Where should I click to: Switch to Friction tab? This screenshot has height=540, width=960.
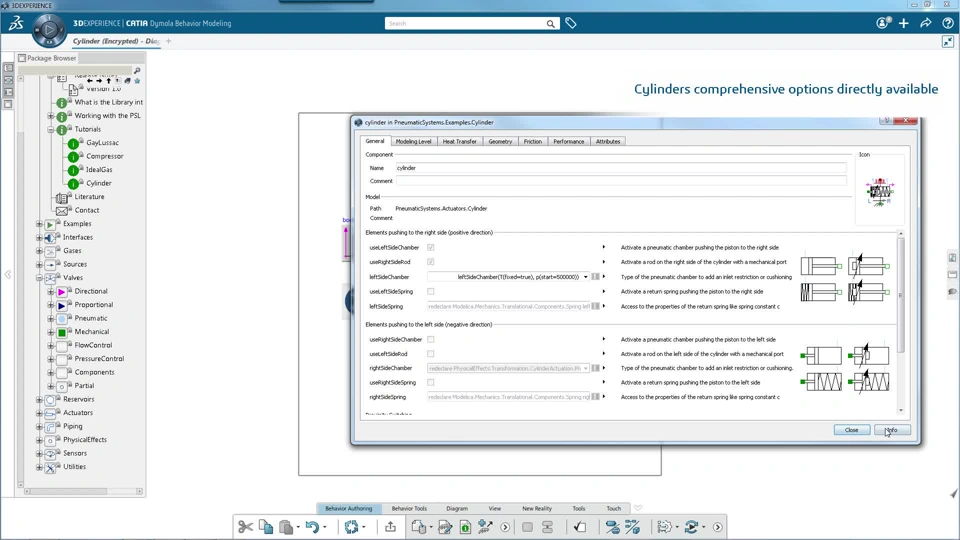(533, 141)
